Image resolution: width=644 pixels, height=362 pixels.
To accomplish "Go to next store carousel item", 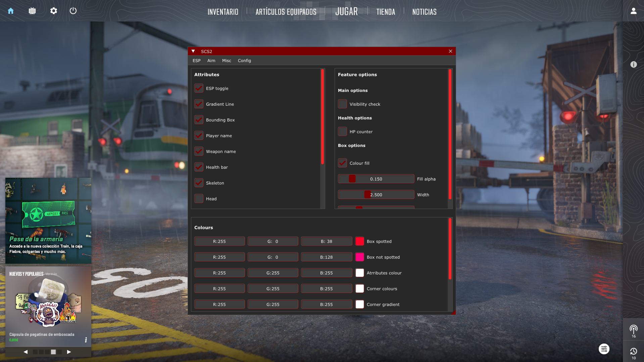I will 69,352.
